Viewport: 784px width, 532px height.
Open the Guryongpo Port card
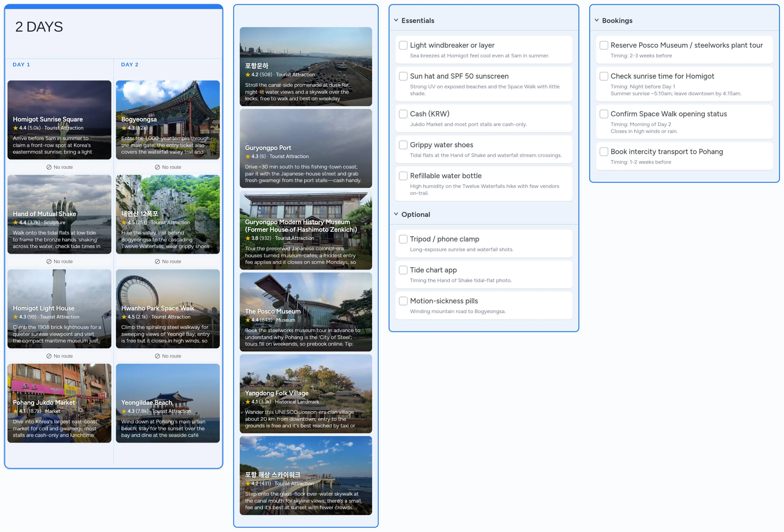306,148
